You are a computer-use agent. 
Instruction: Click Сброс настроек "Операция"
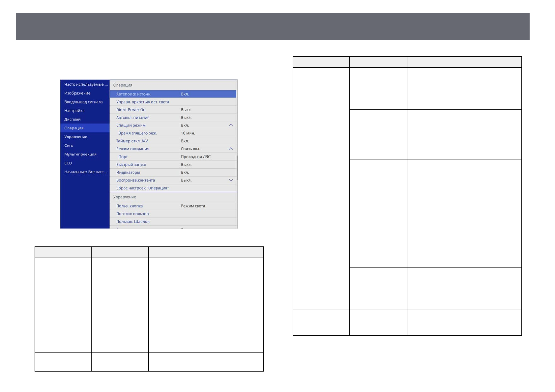point(142,188)
